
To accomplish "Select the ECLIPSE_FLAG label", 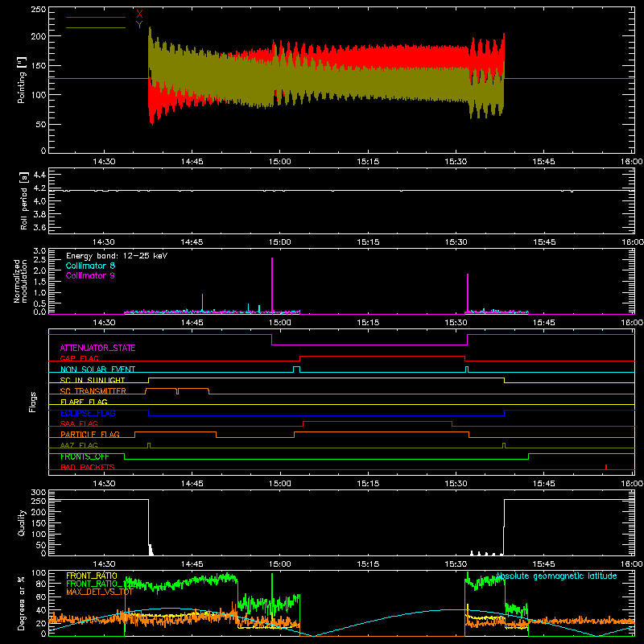I will 88,413.
